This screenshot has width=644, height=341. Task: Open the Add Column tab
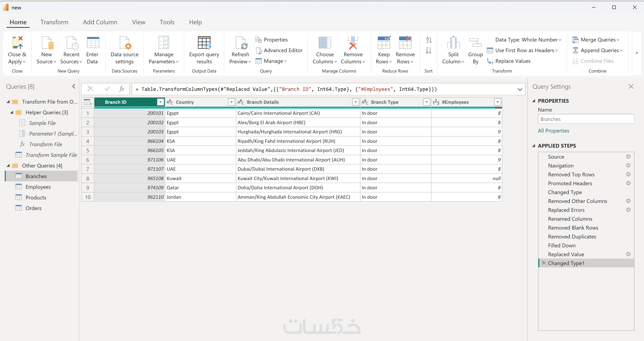100,22
